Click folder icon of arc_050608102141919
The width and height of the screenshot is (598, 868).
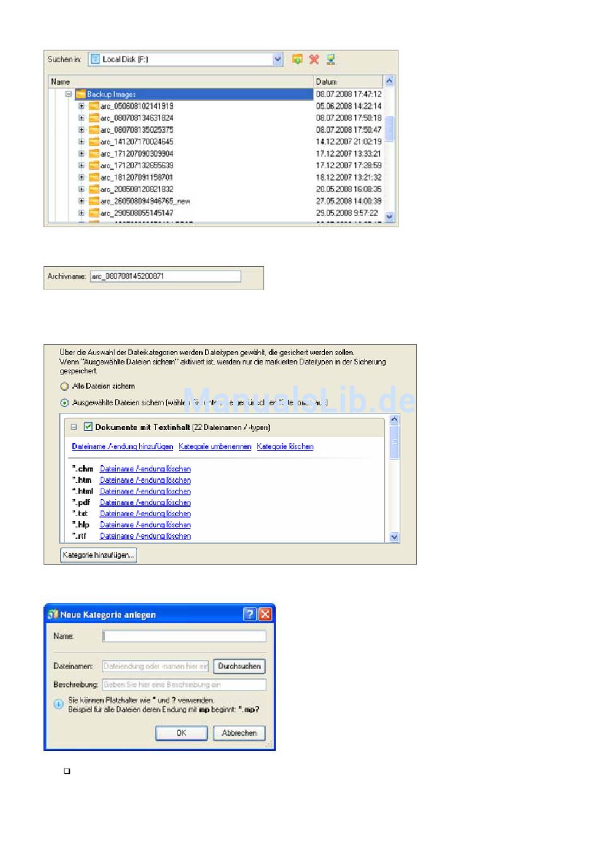pyautogui.click(x=94, y=106)
